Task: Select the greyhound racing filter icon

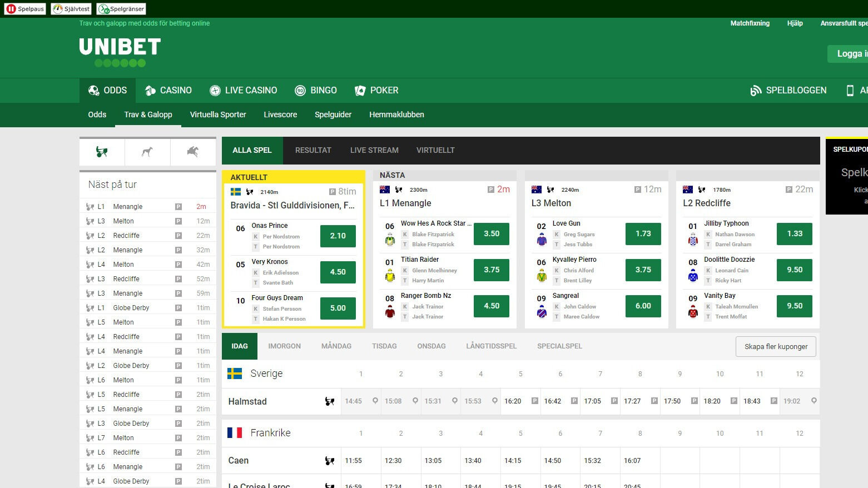Action: [x=147, y=152]
